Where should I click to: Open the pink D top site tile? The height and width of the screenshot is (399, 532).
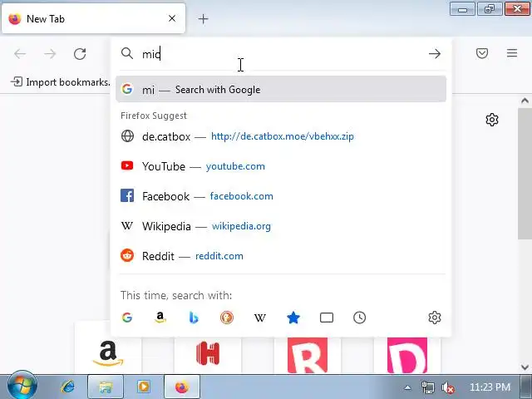click(407, 355)
